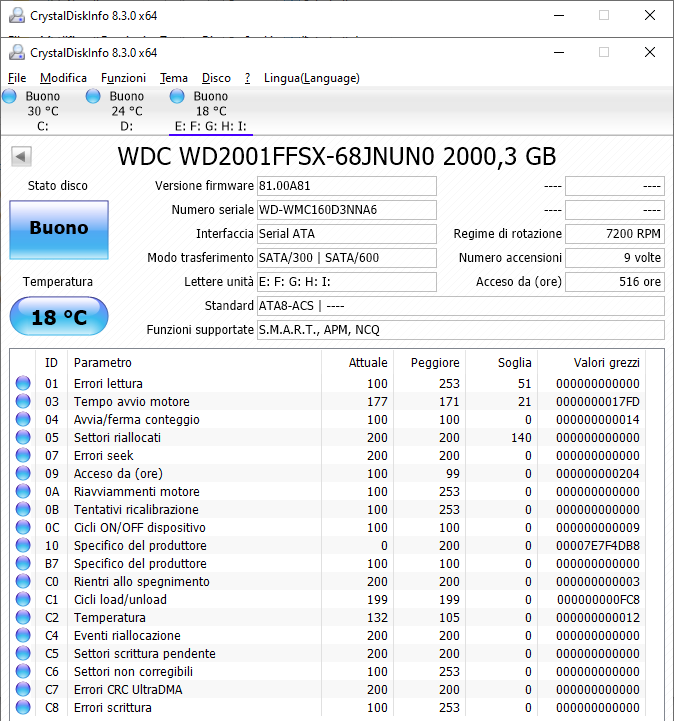
Task: Click the previous disk arrow button
Action: pos(21,156)
